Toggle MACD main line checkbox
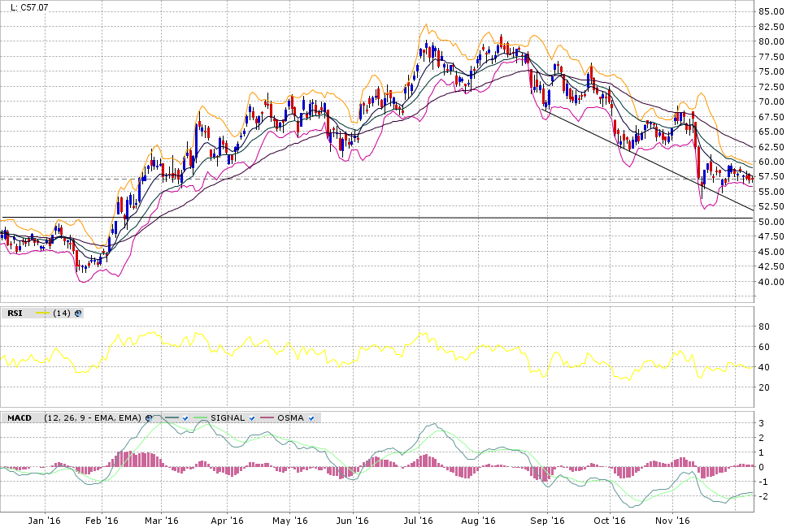The width and height of the screenshot is (791, 532). (x=185, y=417)
